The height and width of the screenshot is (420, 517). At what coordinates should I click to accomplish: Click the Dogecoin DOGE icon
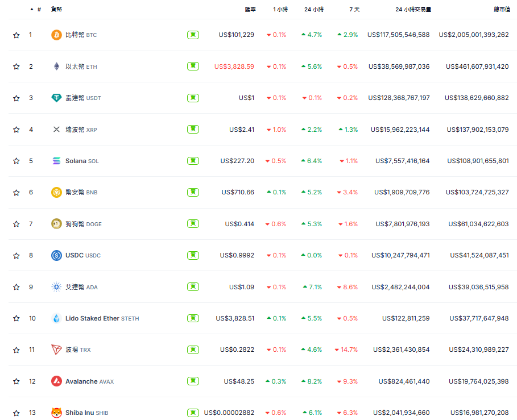tap(56, 224)
